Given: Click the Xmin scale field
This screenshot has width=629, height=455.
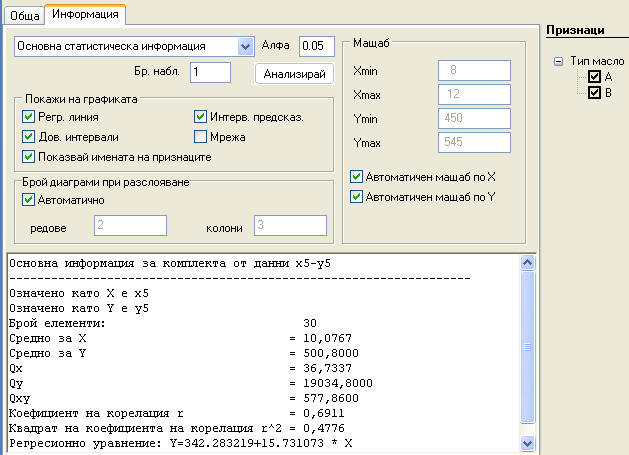Looking at the screenshot, I should [x=473, y=71].
